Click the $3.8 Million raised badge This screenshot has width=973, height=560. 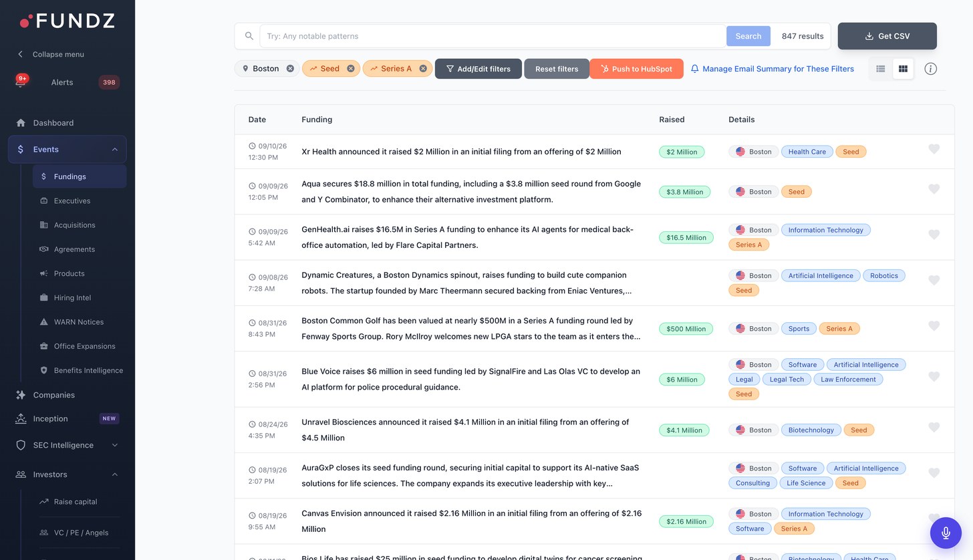[685, 192]
